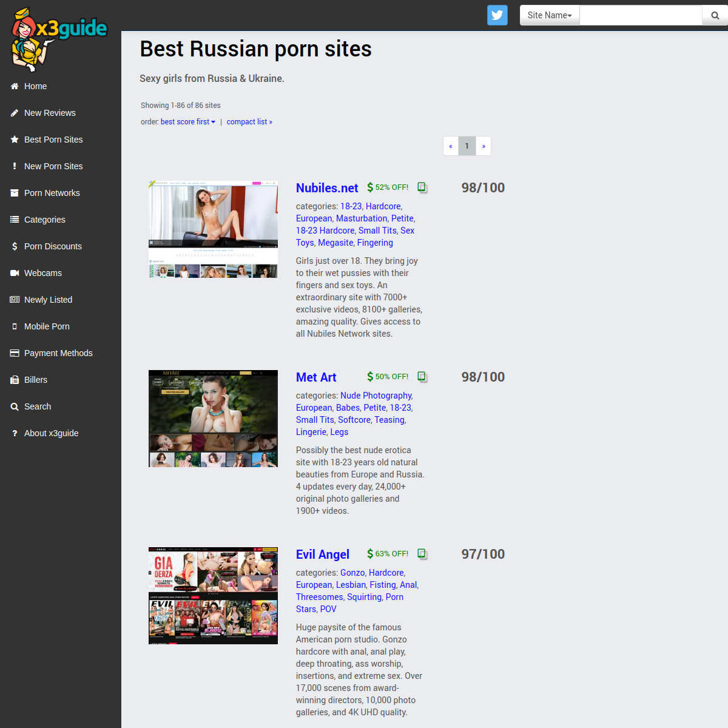Click the Porn Discounts dollar icon
The height and width of the screenshot is (728, 728).
[x=15, y=246]
